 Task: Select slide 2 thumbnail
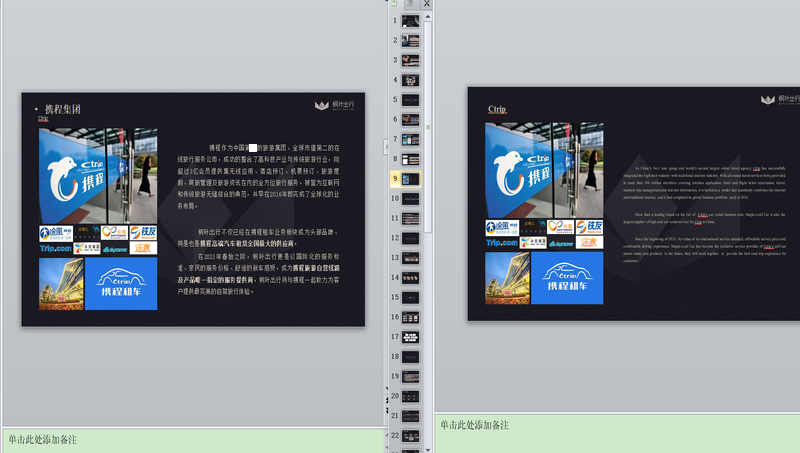click(410, 41)
